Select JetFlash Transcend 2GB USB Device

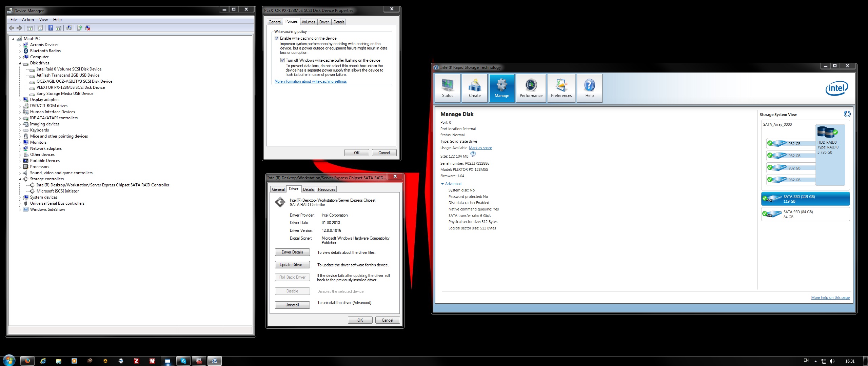(x=68, y=75)
